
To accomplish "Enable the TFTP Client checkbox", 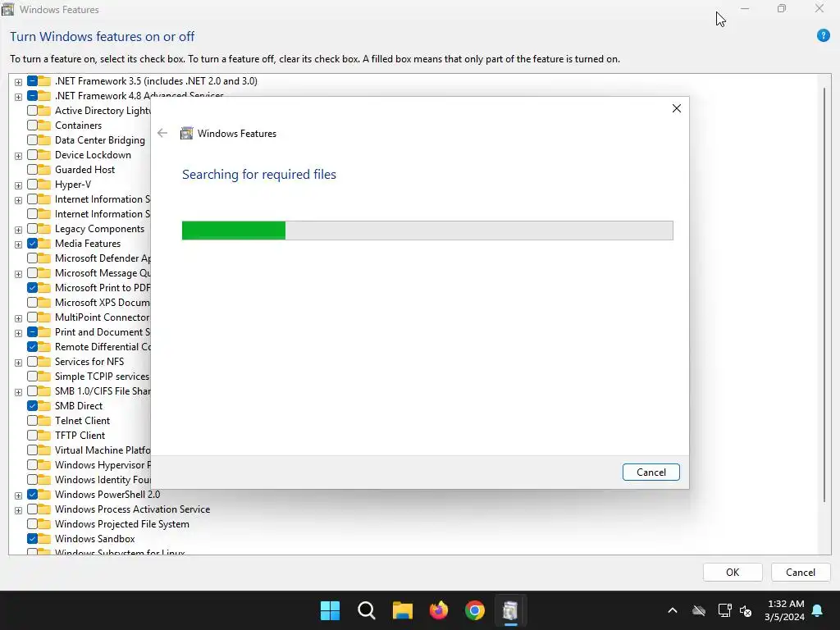I will pos(32,436).
